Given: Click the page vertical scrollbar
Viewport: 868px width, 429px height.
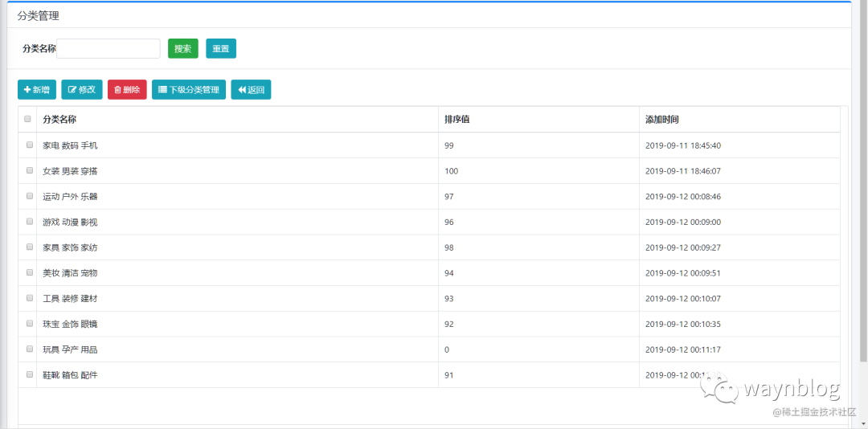Looking at the screenshot, I should coord(863,182).
